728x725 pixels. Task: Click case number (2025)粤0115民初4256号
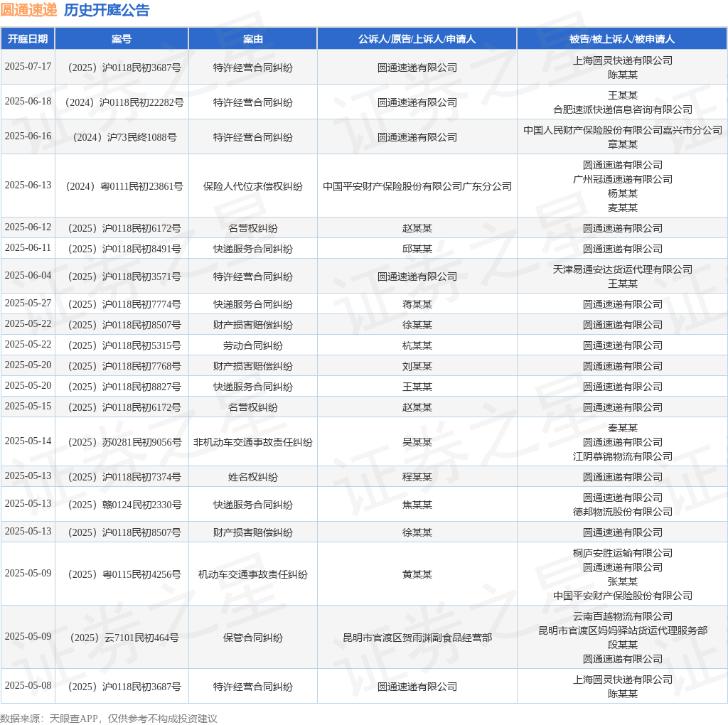pos(124,574)
